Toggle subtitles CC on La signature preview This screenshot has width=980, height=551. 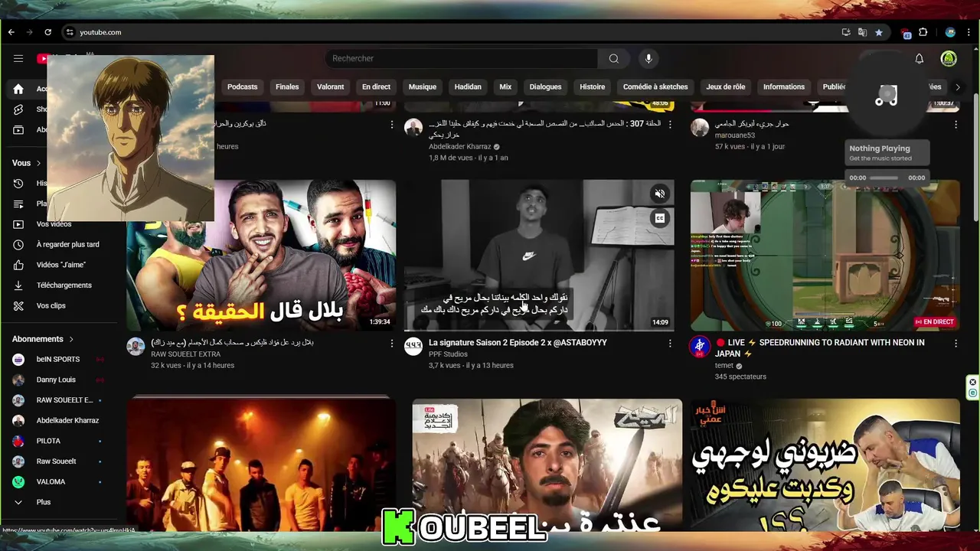(659, 218)
